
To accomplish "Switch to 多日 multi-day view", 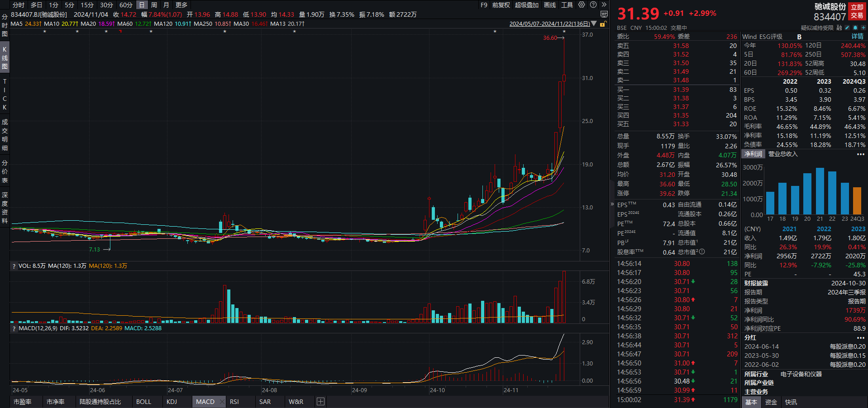I will point(36,5).
